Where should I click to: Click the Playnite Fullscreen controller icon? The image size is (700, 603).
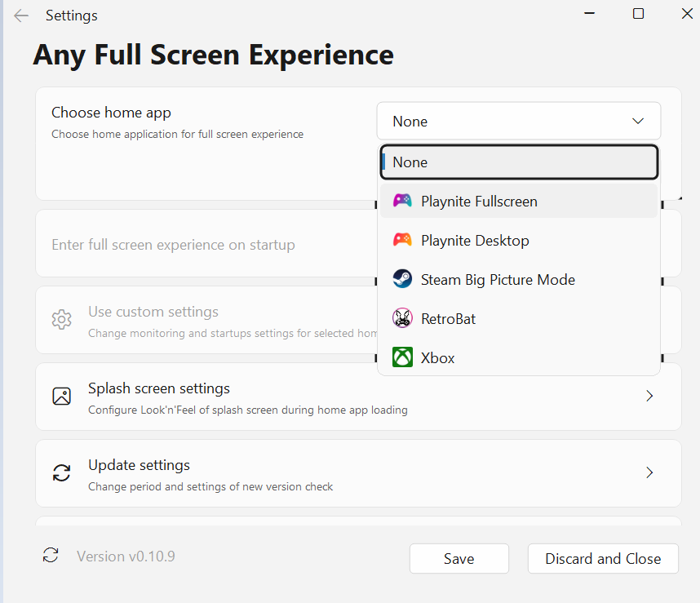pyautogui.click(x=402, y=201)
